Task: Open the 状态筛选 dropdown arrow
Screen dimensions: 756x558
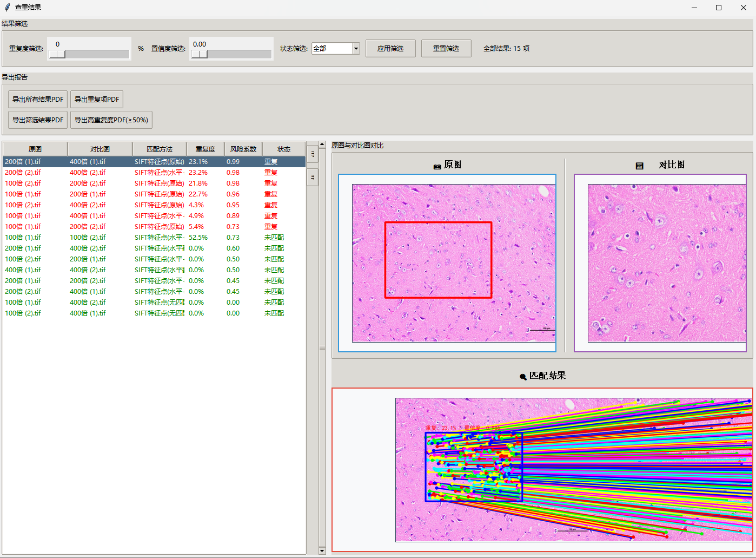Action: click(356, 49)
